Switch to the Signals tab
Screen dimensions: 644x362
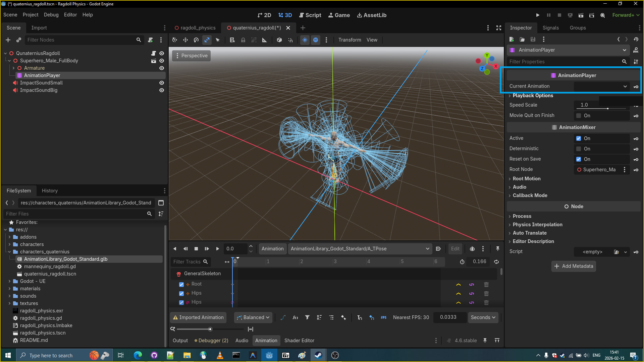point(550,28)
